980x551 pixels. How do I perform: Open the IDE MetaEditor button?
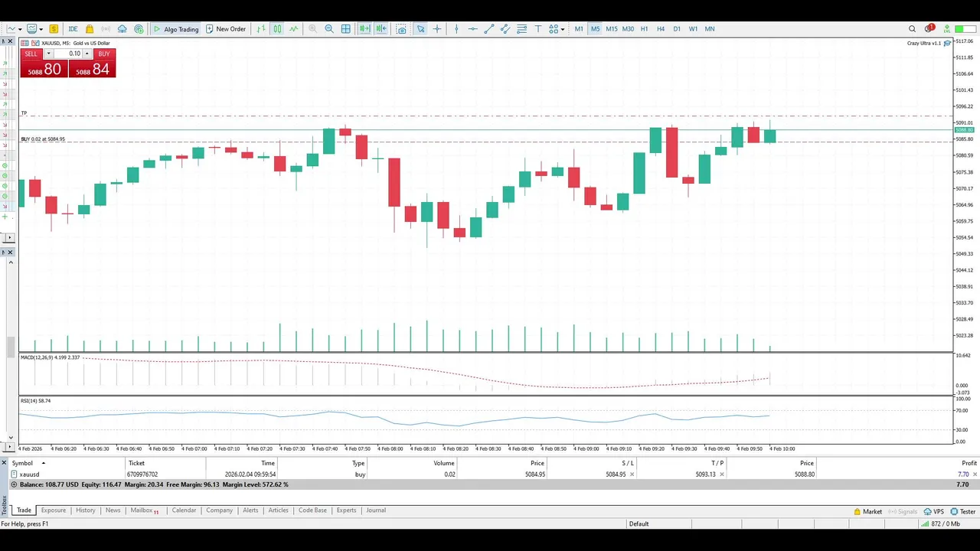point(73,29)
